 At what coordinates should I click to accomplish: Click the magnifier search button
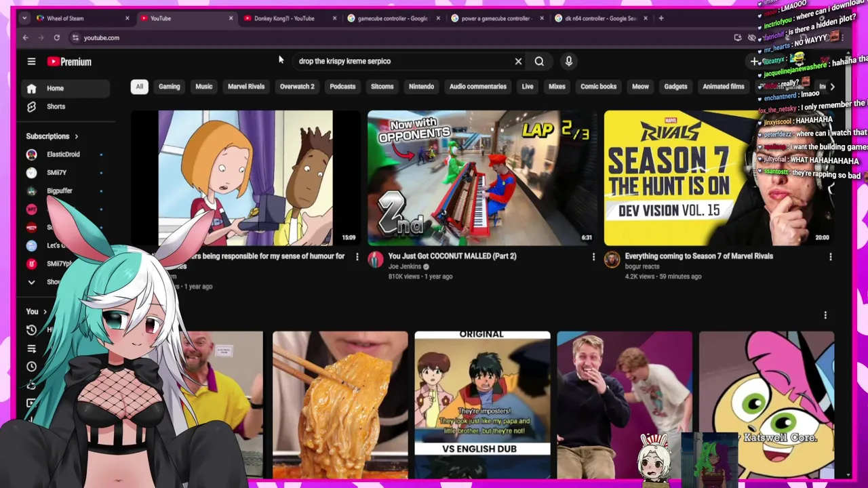coord(539,62)
